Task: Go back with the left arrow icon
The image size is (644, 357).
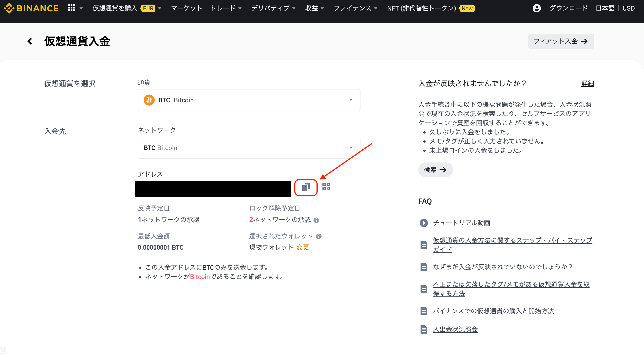Action: [30, 41]
